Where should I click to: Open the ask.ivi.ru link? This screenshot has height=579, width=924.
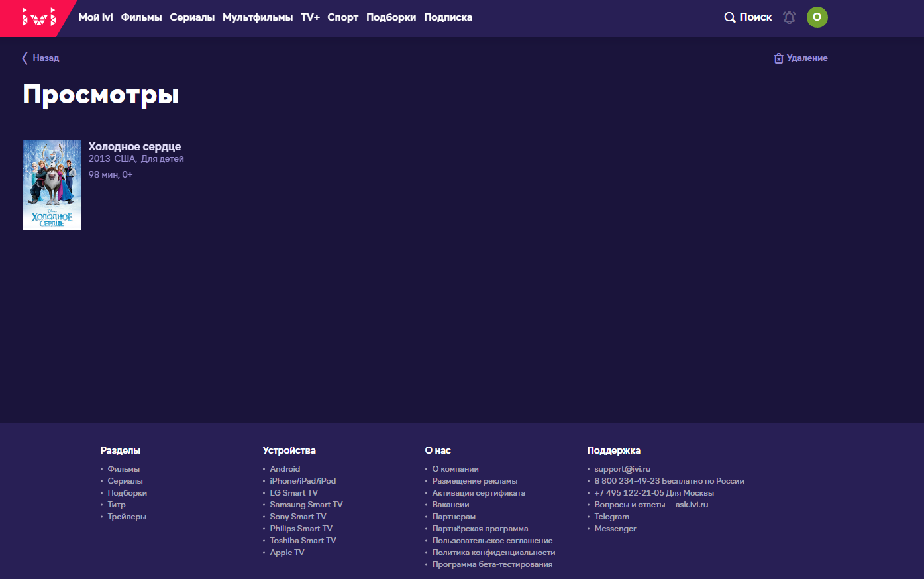692,505
